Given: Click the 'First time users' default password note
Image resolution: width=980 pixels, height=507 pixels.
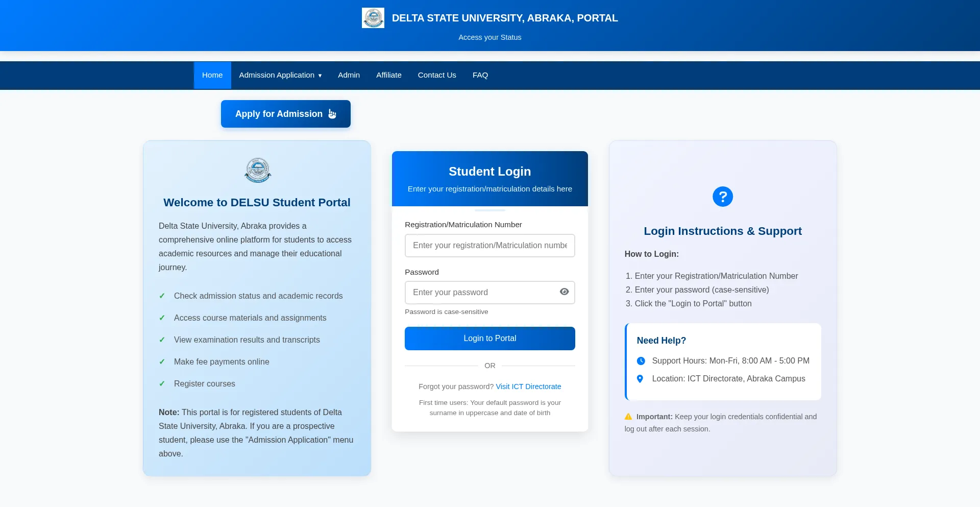Looking at the screenshot, I should 490,407.
